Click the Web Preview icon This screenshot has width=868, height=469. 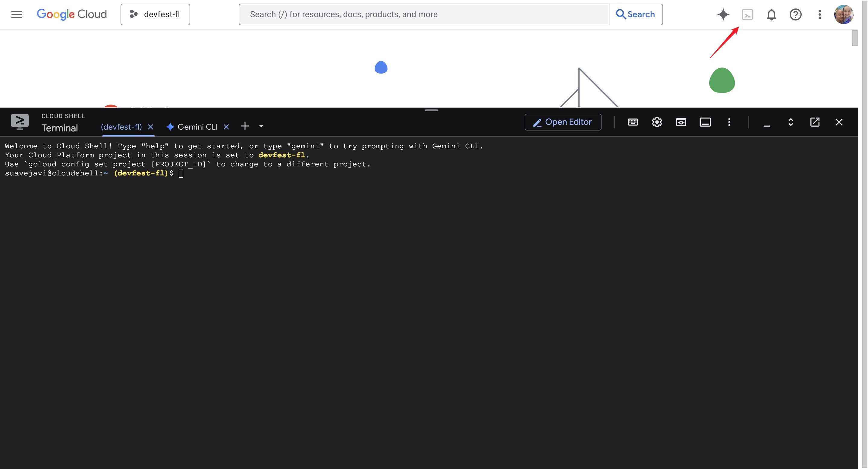[x=681, y=122]
